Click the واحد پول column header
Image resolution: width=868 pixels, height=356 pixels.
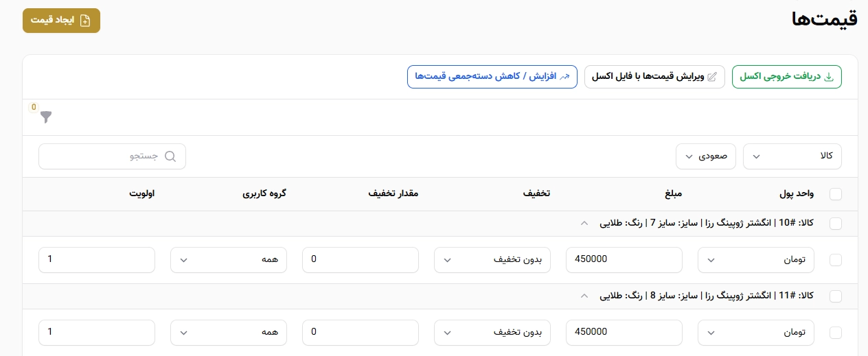click(797, 194)
